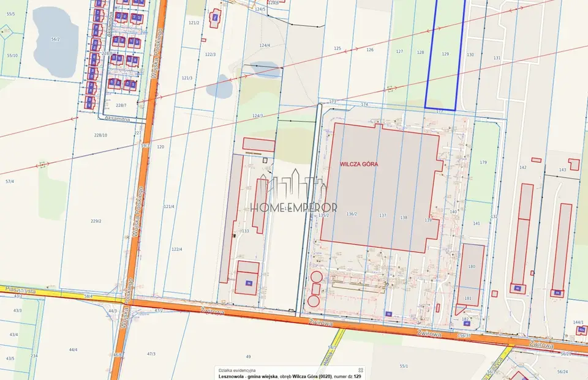The height and width of the screenshot is (380, 588).
Task: Select parcel label 125
Action: point(337,48)
